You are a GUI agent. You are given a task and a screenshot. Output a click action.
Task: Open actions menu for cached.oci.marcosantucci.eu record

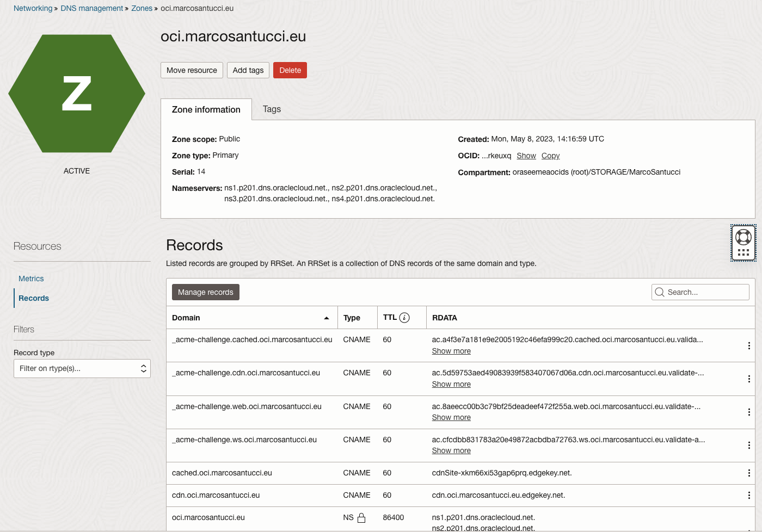pos(749,473)
